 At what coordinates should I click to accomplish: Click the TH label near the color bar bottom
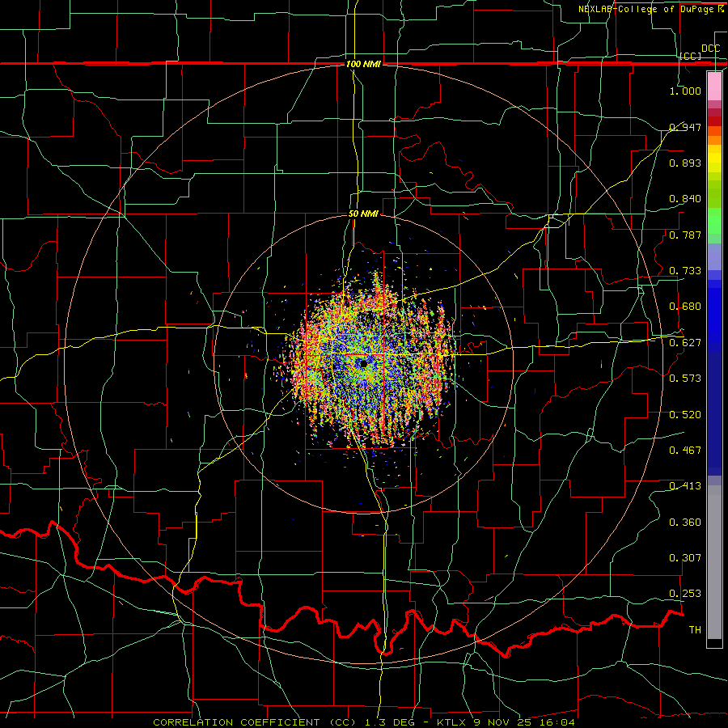click(x=695, y=630)
